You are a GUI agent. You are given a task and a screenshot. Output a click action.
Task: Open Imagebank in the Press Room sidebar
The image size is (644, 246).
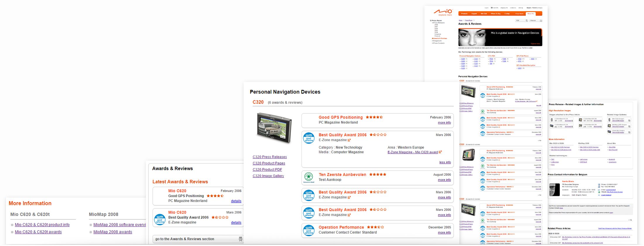pos(437,41)
